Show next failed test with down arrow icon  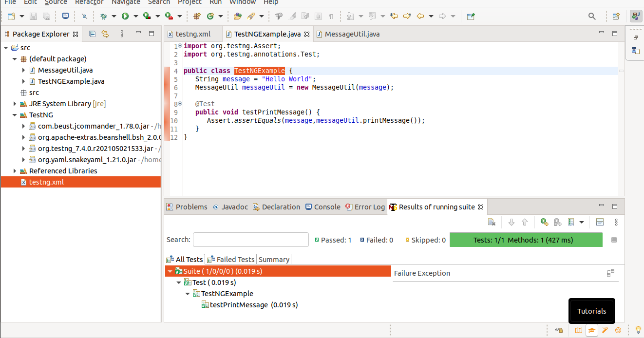511,222
